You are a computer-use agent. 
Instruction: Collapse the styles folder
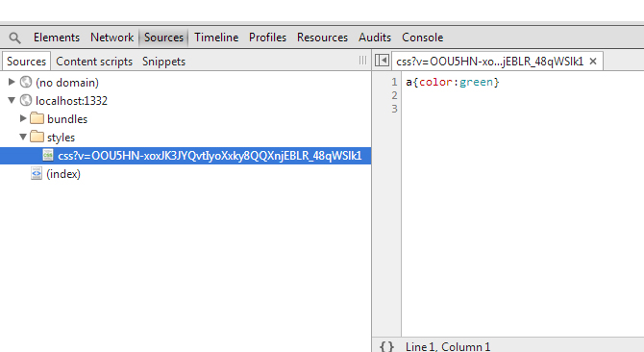pyautogui.click(x=23, y=137)
